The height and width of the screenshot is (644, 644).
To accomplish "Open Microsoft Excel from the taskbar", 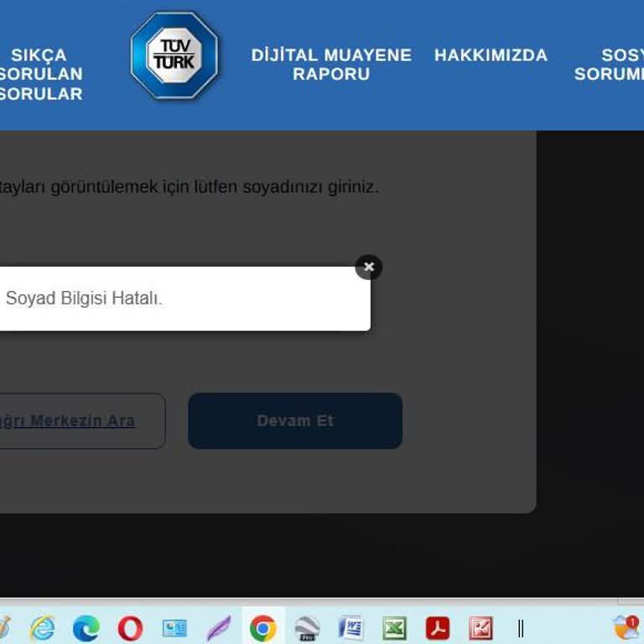I will (x=394, y=627).
